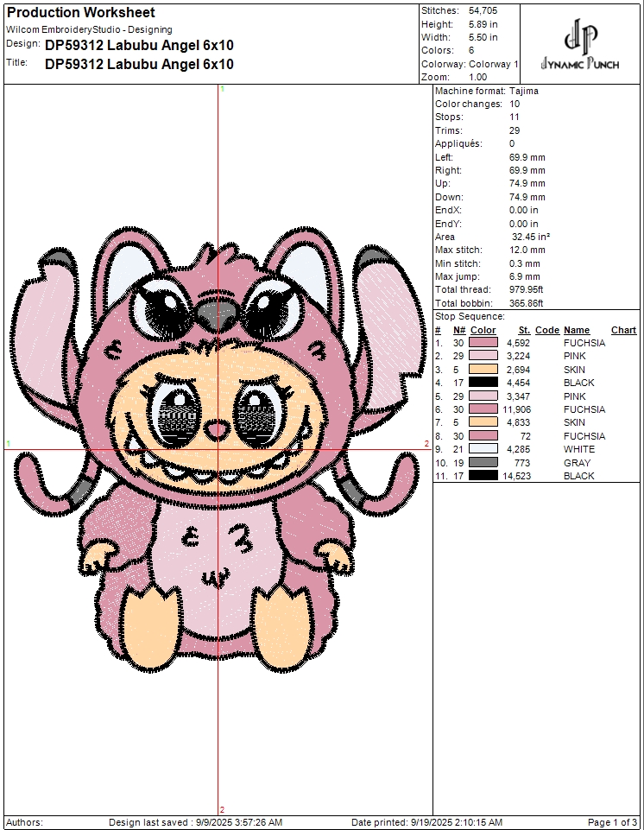Click the Labubu Angel embroidery design preview

point(218,450)
